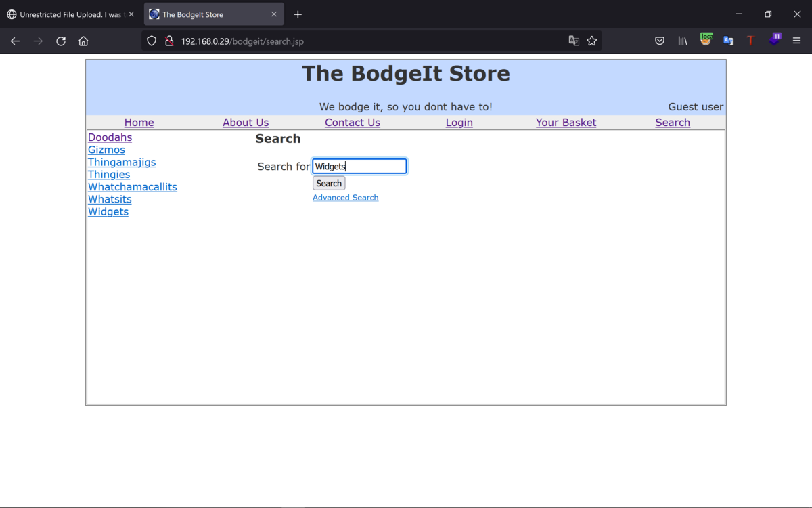The width and height of the screenshot is (812, 508).
Task: Browse the Whatchamacallits category
Action: coord(133,187)
